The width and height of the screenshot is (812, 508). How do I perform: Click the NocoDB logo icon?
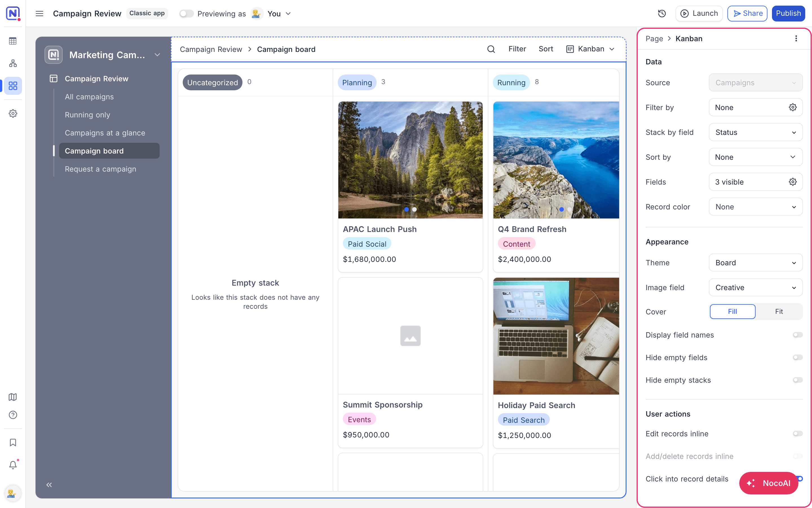13,14
